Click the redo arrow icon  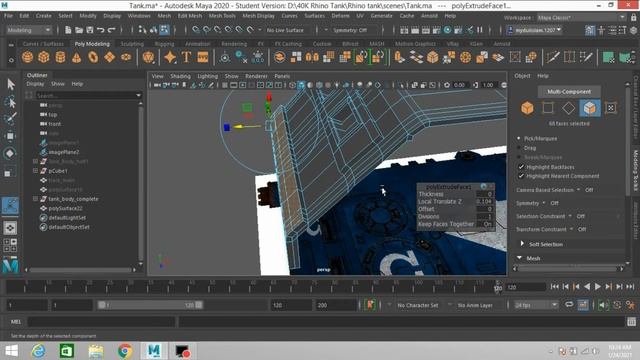(x=111, y=30)
